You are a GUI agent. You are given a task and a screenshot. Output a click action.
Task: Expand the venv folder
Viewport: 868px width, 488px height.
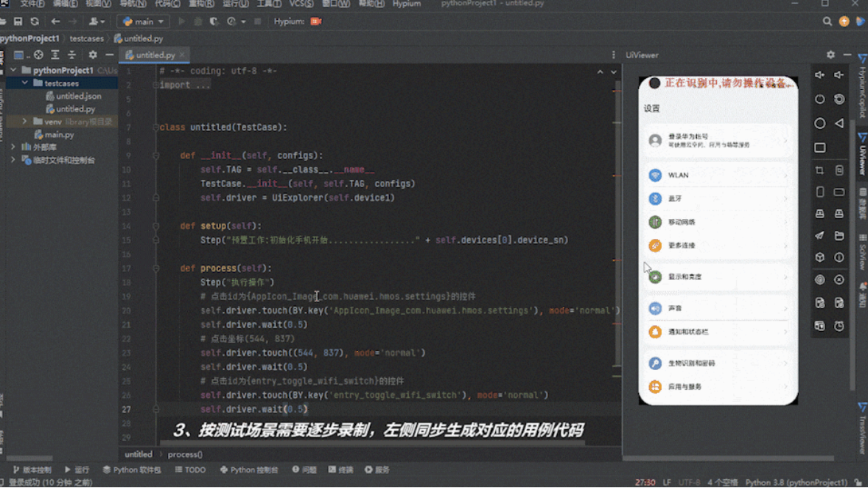tap(25, 122)
